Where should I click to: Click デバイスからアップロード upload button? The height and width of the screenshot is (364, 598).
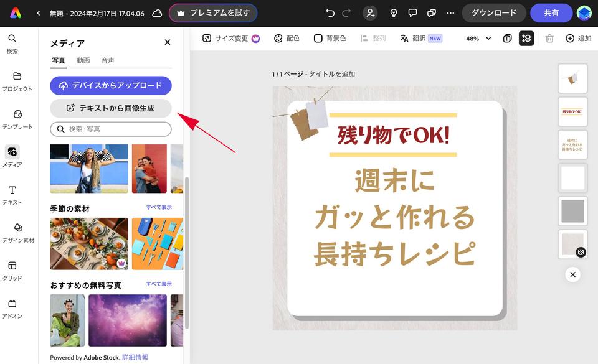[111, 86]
